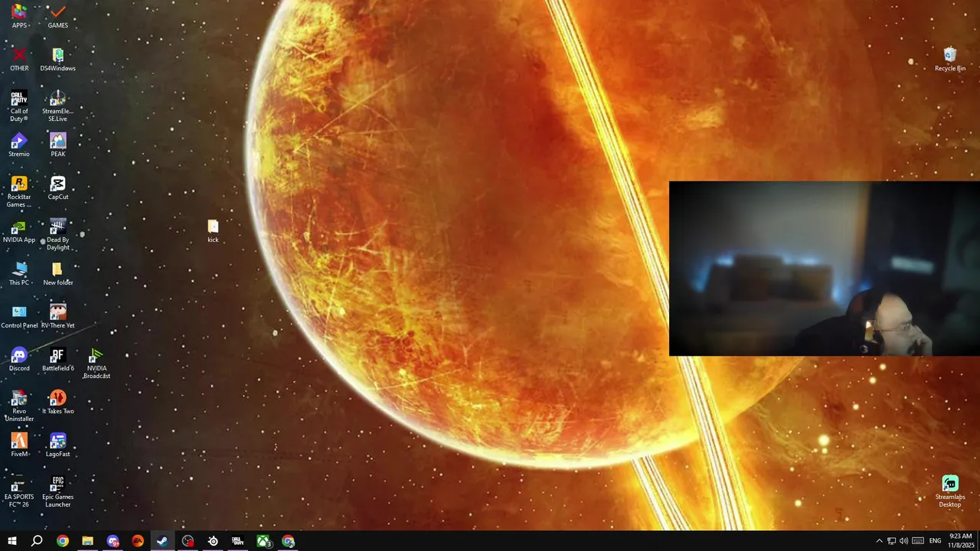
Task: Click the webcam overlay window
Action: (825, 269)
